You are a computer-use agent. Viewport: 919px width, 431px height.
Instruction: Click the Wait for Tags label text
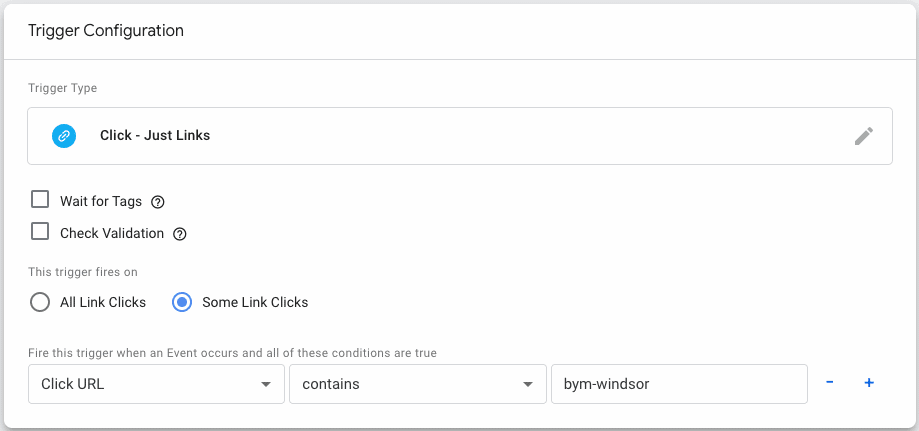(x=100, y=202)
